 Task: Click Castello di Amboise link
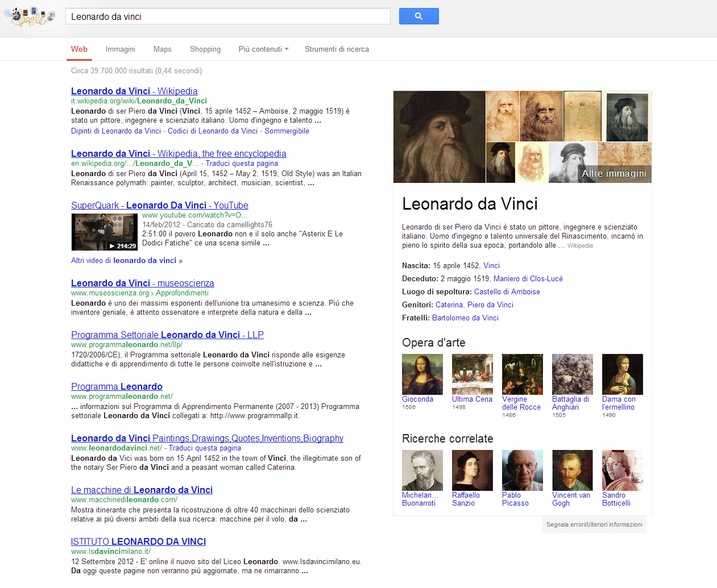point(507,291)
